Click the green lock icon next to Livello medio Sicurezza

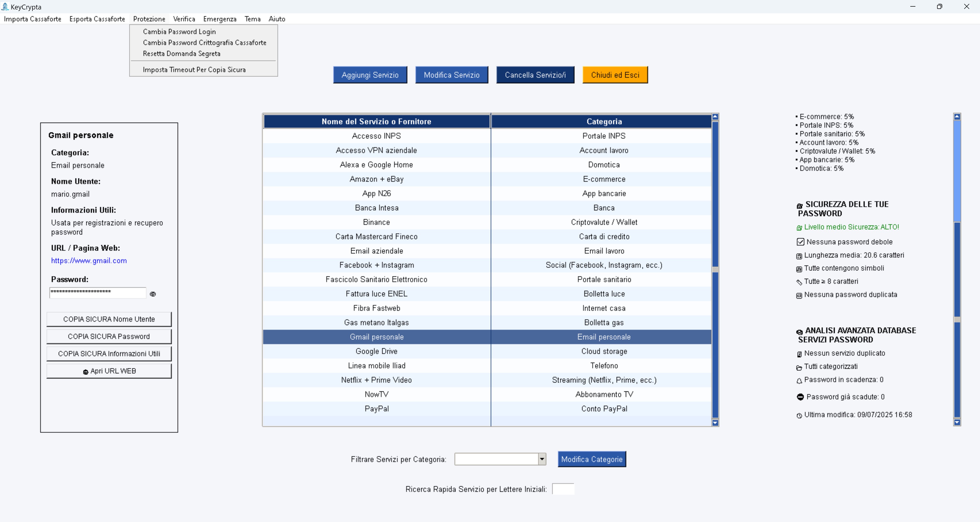coord(799,228)
